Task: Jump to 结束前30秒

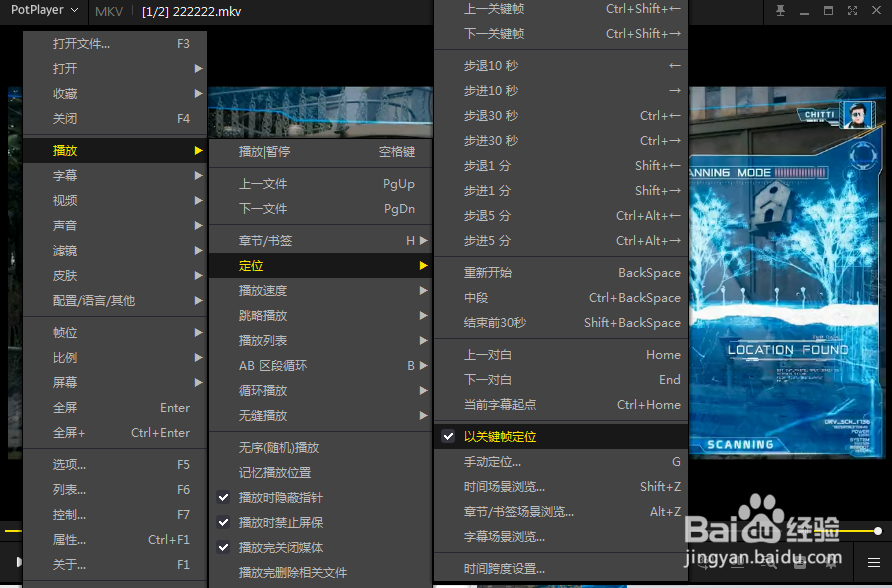Action: (561, 323)
